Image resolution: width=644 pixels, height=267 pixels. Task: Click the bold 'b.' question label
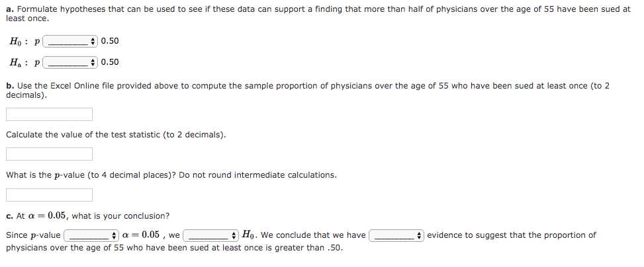point(10,86)
